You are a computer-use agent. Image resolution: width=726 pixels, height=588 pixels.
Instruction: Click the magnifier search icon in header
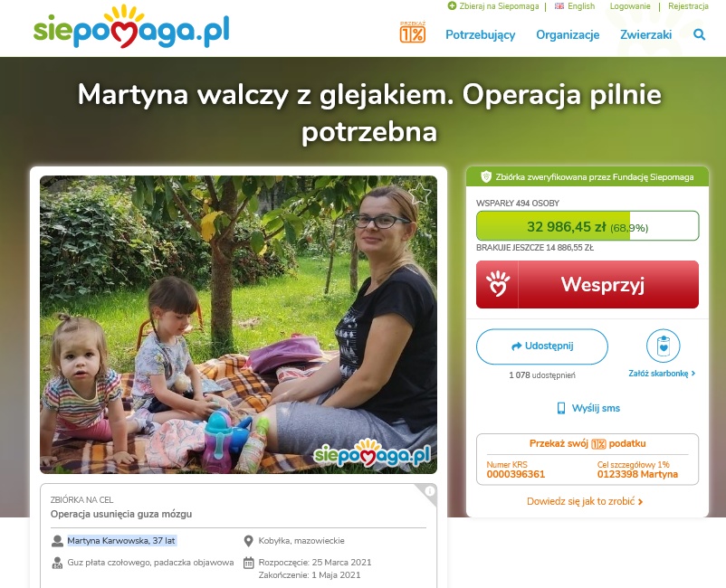699,34
